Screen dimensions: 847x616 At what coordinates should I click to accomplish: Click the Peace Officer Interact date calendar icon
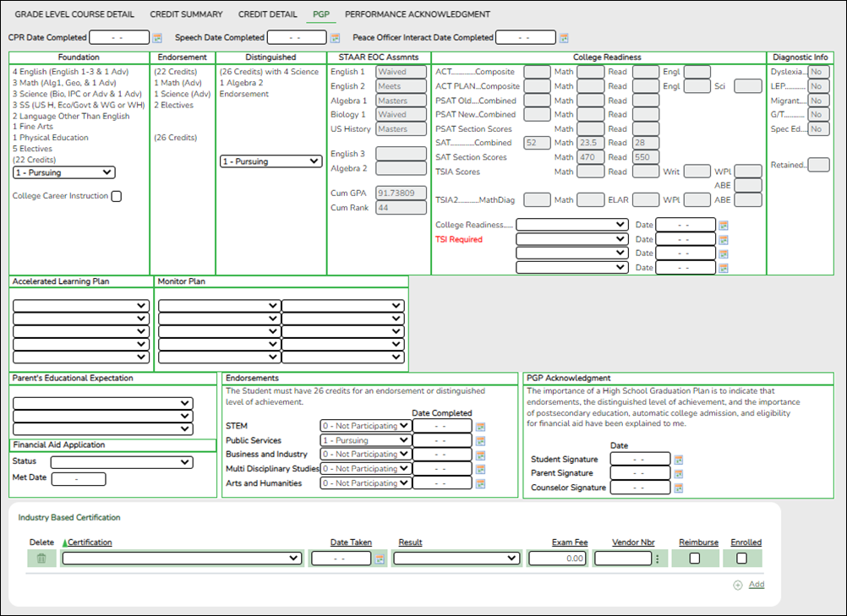pos(563,36)
